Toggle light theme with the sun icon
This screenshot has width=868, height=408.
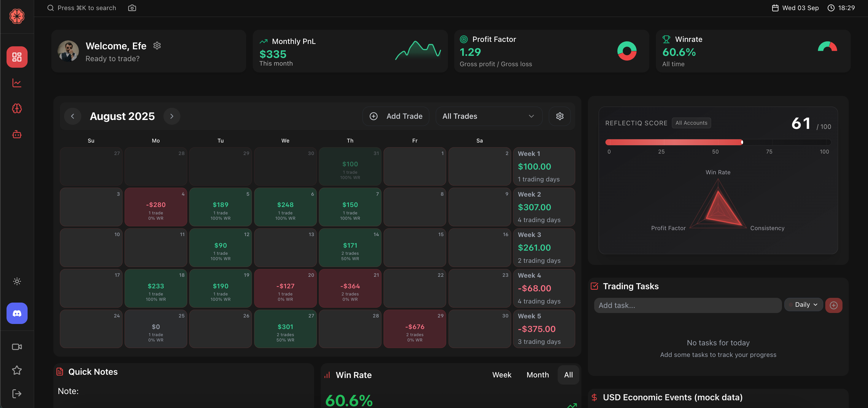(x=17, y=282)
